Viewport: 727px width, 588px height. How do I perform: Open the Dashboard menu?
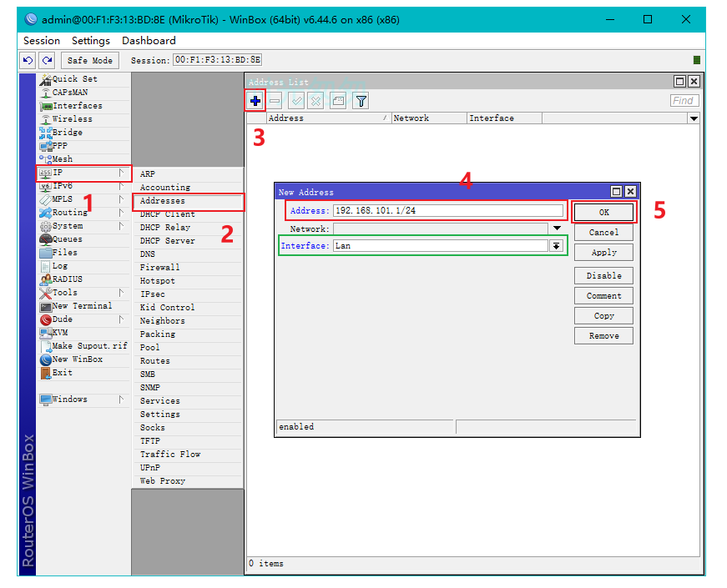pyautogui.click(x=149, y=41)
